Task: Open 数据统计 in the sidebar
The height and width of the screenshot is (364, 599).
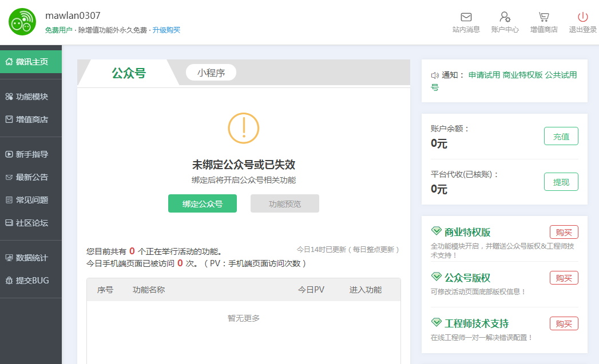Action: pos(31,258)
